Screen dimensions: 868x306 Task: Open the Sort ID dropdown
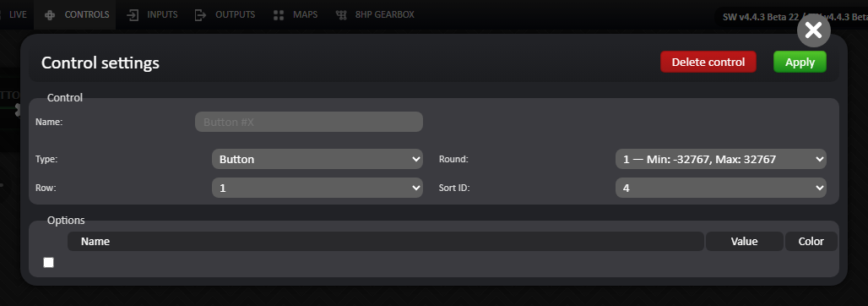pyautogui.click(x=721, y=188)
